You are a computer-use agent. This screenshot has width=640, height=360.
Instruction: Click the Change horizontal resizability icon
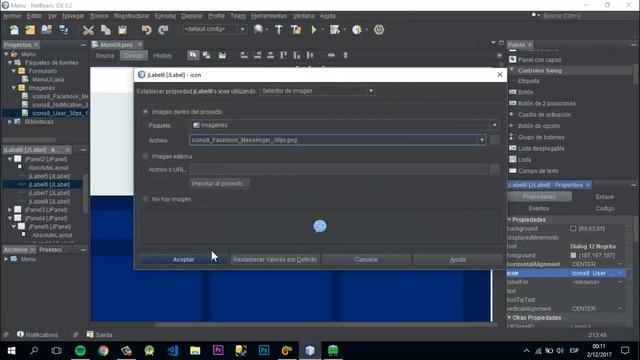(331, 55)
